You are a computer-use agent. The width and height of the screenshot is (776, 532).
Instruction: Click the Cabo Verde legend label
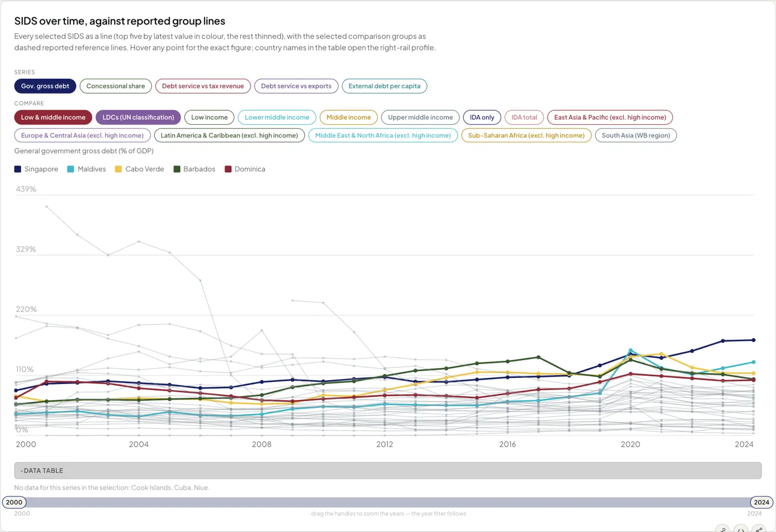click(x=145, y=169)
